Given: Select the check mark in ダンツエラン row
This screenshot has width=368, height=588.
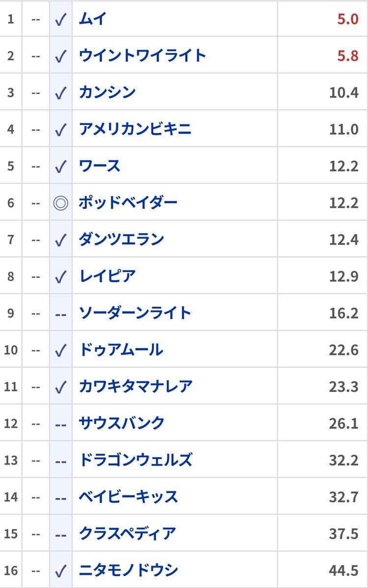Looking at the screenshot, I should pyautogui.click(x=60, y=240).
